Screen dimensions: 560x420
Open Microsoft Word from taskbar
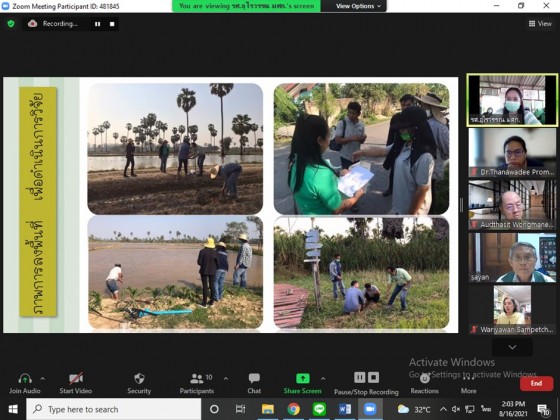pyautogui.click(x=345, y=409)
